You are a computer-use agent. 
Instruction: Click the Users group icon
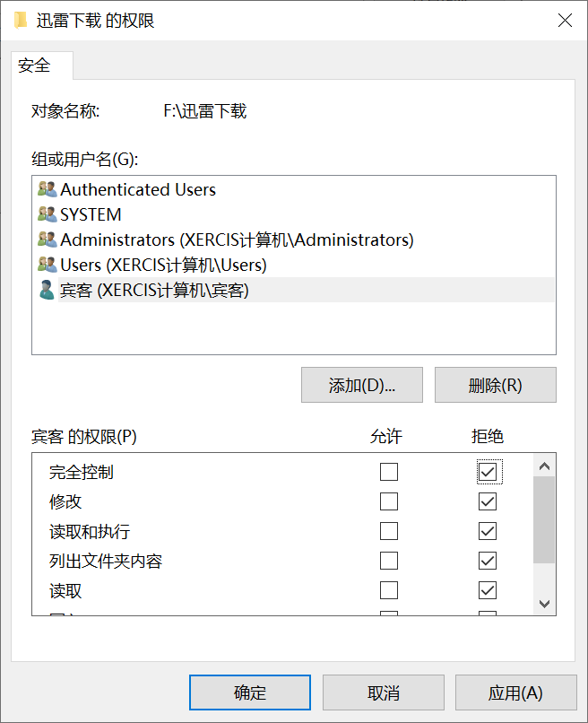[x=48, y=265]
